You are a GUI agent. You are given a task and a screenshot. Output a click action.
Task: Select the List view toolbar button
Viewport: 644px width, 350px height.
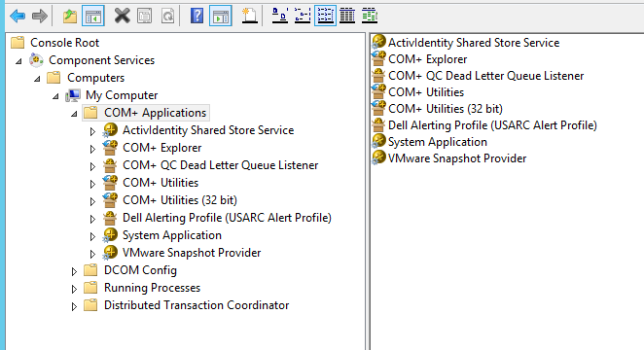[325, 16]
